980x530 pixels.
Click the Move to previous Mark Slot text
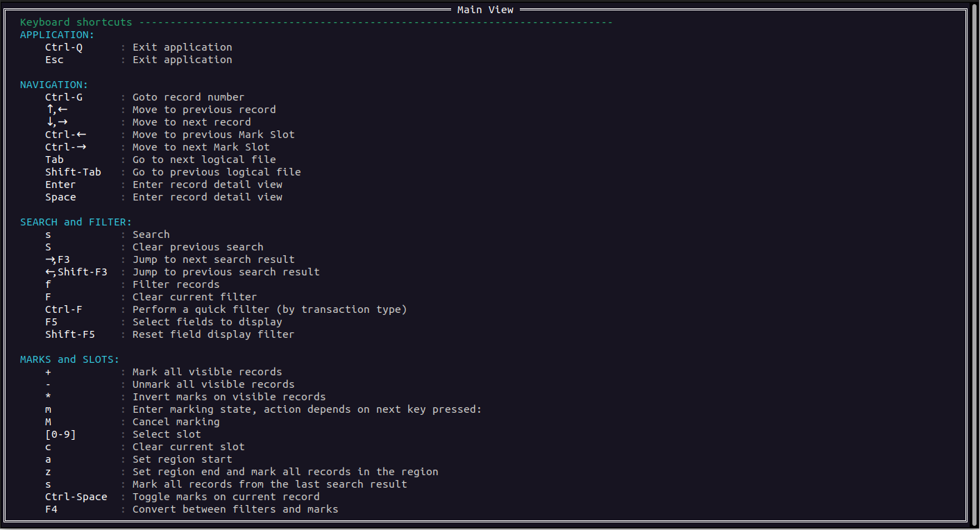point(213,135)
